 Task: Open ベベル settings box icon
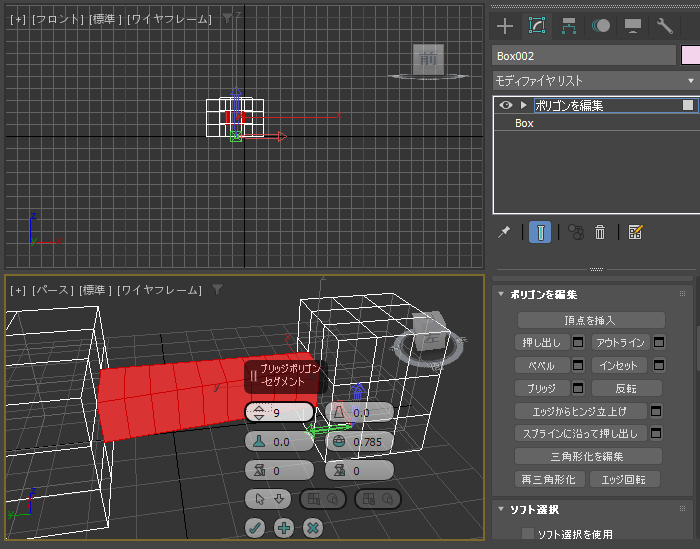578,366
